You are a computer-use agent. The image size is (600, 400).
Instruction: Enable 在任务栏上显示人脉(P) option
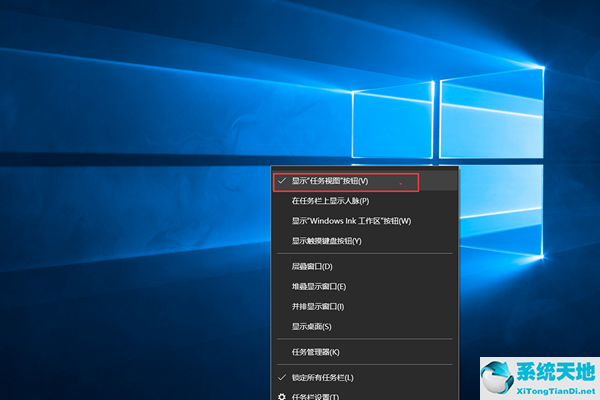pyautogui.click(x=329, y=201)
